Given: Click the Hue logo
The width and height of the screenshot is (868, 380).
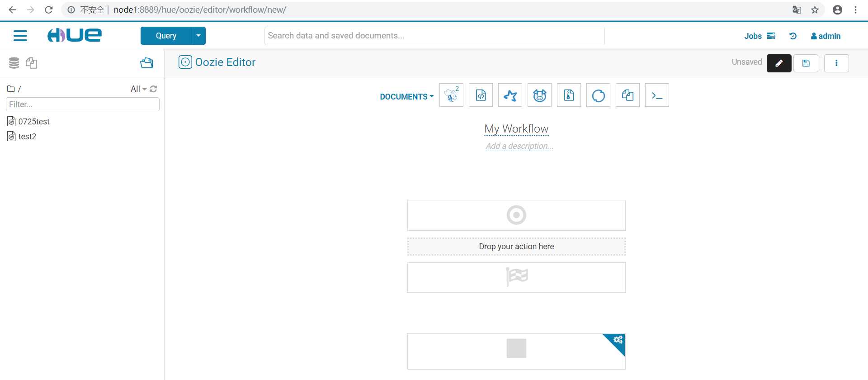Looking at the screenshot, I should click(75, 35).
